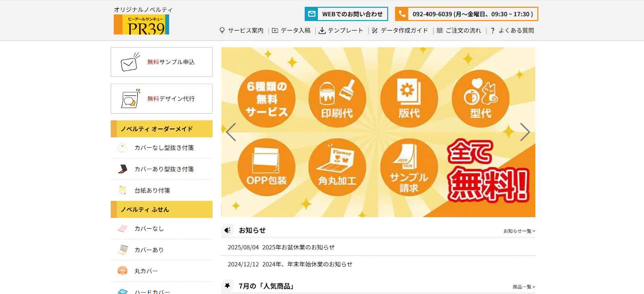Click the PR39 logo
Screen dimensions: 644x294
tap(141, 25)
